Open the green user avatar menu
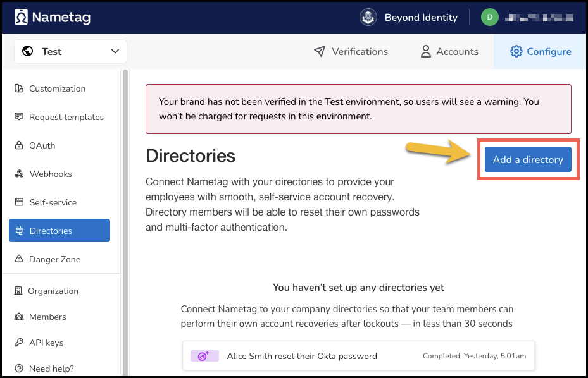Viewport: 588px width, 378px height. point(489,17)
